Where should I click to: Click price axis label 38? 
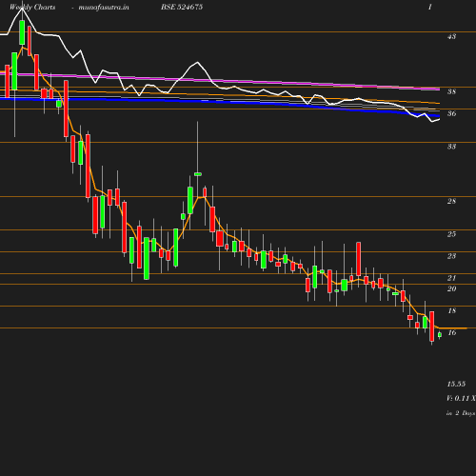tap(451, 91)
